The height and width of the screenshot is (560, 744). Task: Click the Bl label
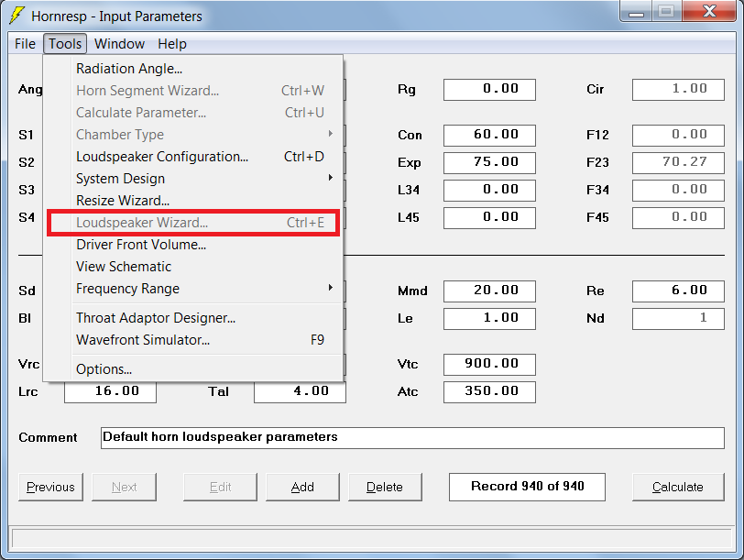coord(25,318)
